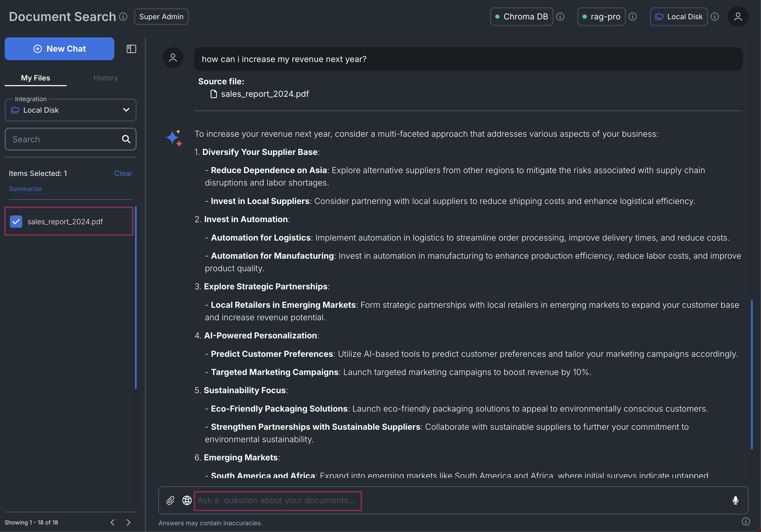The height and width of the screenshot is (532, 761).
Task: Uncheck the sales_report_2024.pdf checkbox
Action: click(x=16, y=222)
